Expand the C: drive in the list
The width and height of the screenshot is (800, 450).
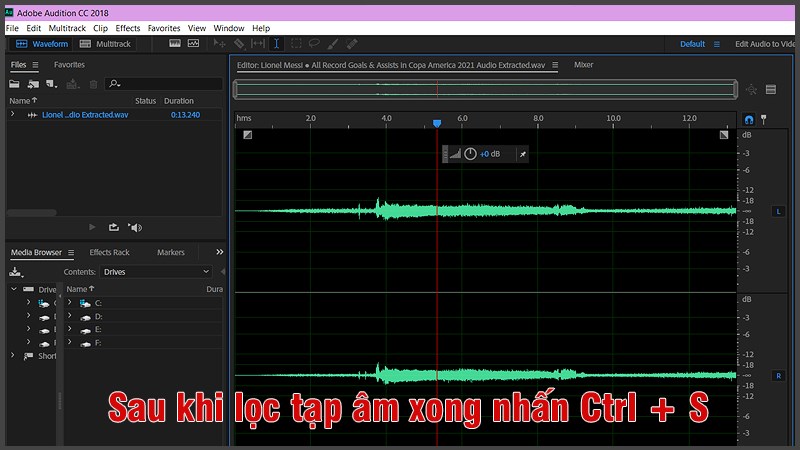tap(70, 302)
